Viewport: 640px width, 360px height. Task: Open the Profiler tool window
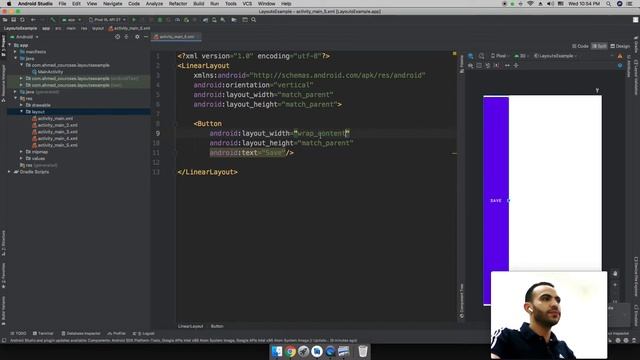117,333
